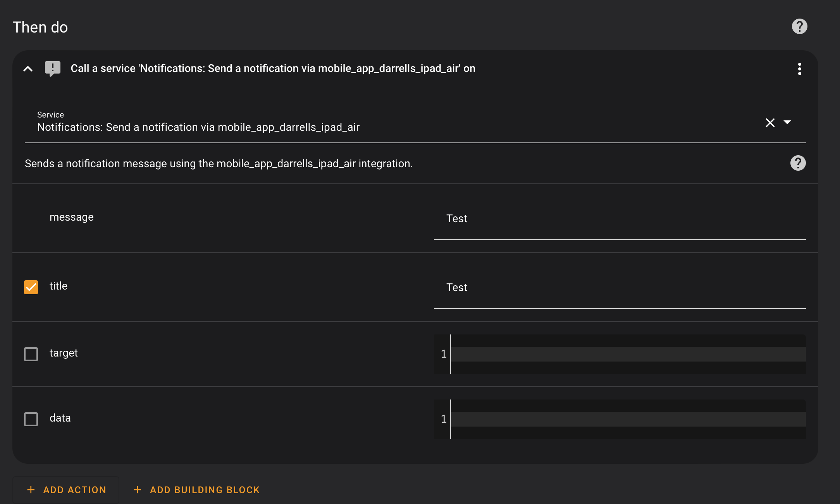Uncheck the title checkbox

31,287
